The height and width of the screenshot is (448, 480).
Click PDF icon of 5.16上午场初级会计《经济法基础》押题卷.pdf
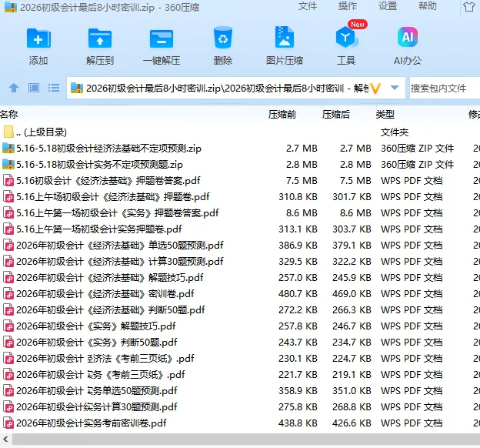click(x=8, y=196)
